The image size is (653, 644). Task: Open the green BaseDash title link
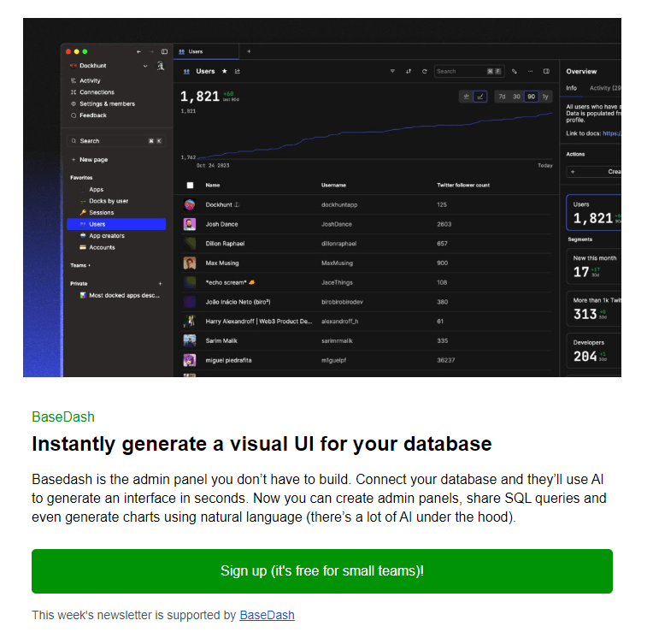pos(63,417)
